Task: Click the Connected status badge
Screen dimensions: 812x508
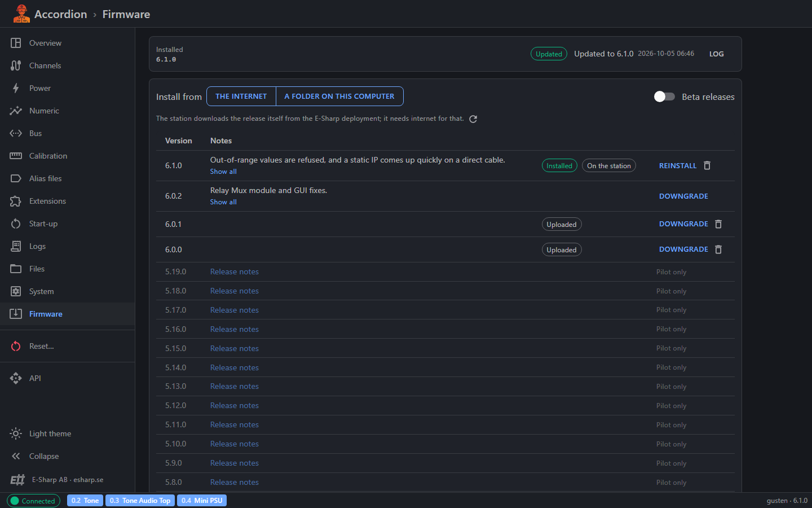Action: coord(33,501)
